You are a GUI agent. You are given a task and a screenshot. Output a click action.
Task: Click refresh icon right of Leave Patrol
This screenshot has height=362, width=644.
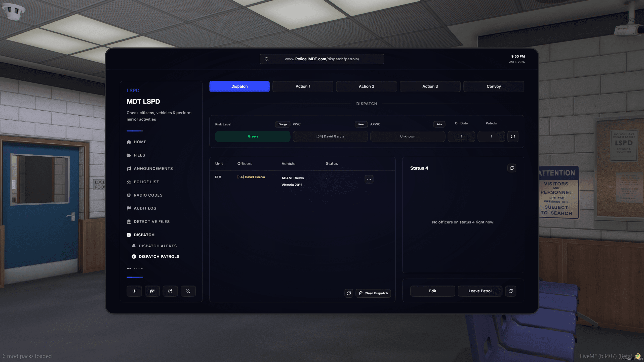511,291
